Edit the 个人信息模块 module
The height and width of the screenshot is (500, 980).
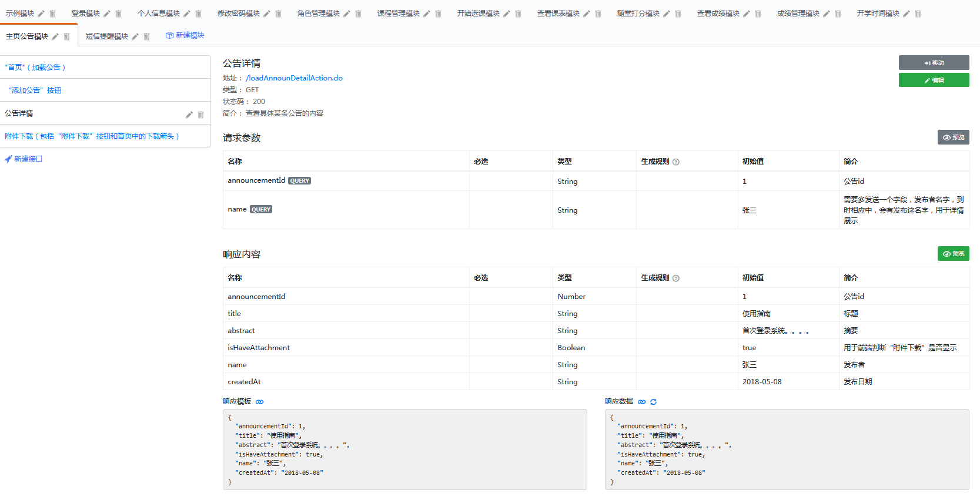tap(187, 14)
